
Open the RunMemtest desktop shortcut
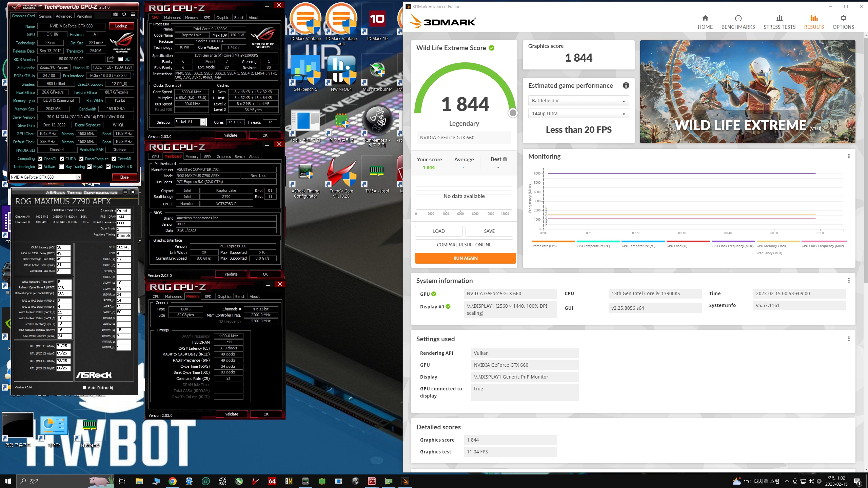(377, 126)
